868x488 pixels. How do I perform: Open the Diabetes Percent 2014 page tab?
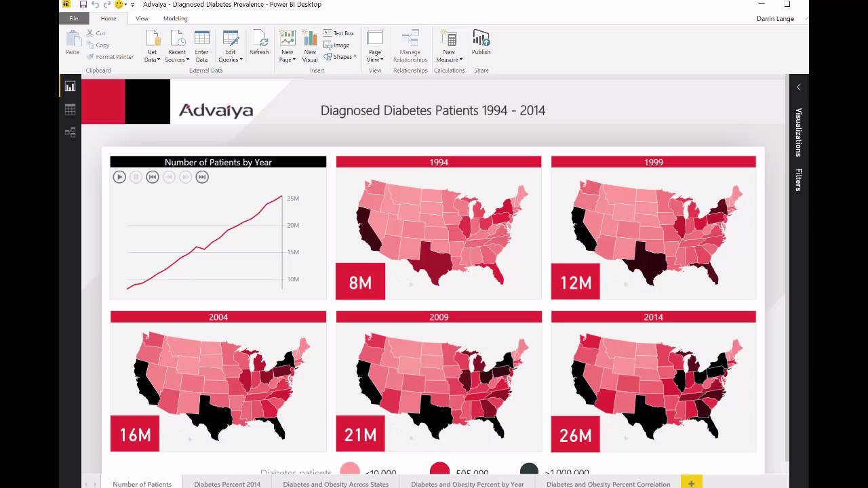point(227,483)
